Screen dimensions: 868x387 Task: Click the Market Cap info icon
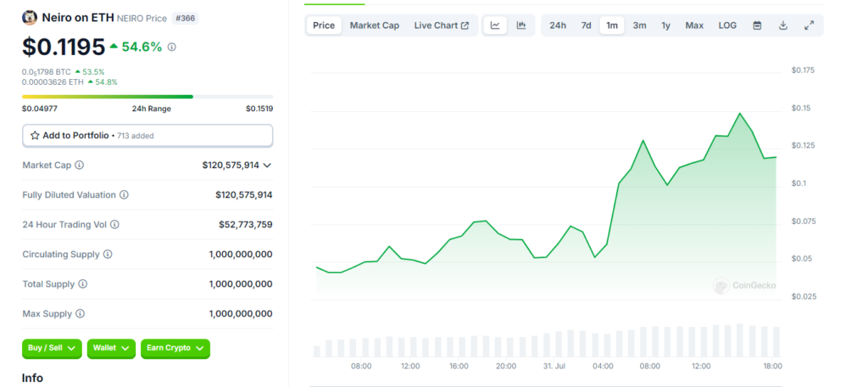[79, 165]
